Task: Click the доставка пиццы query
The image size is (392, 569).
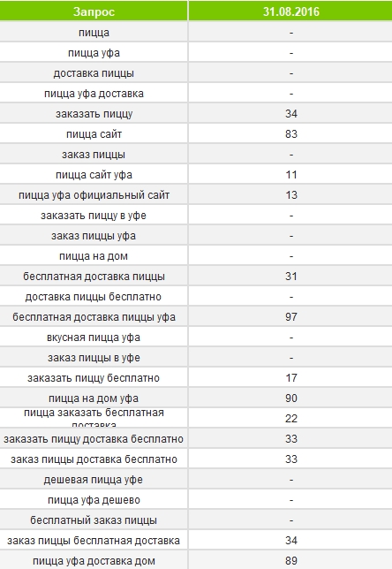Action: (x=94, y=73)
